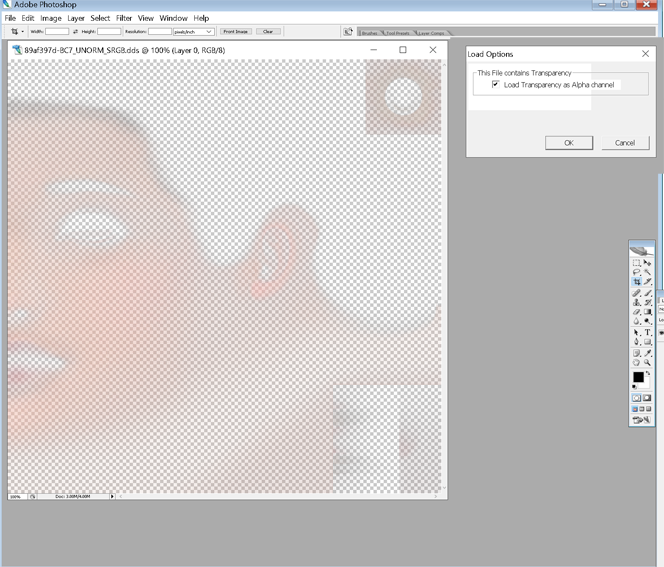This screenshot has height=567, width=664.
Task: Click the zoom percentage field in status bar
Action: 17,496
